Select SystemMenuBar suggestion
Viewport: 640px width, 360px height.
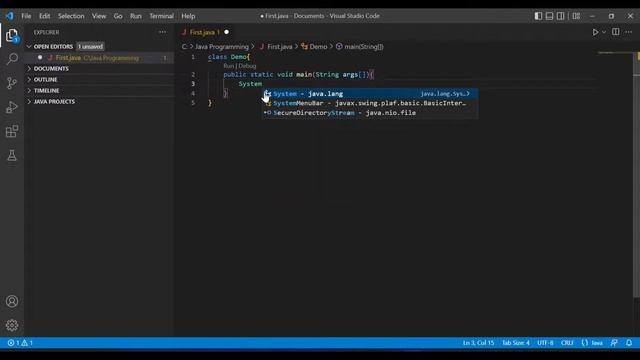coord(370,103)
